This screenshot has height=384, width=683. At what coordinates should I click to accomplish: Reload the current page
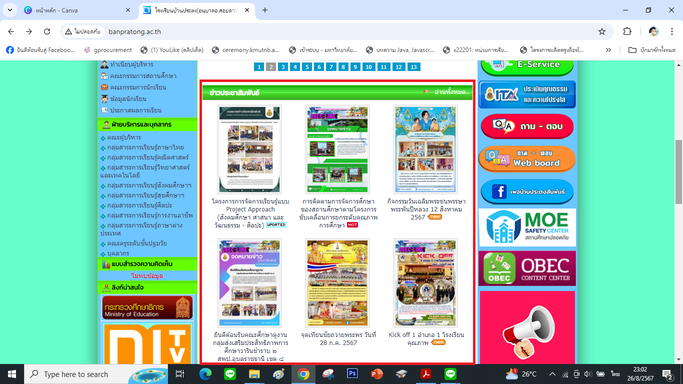tap(47, 31)
